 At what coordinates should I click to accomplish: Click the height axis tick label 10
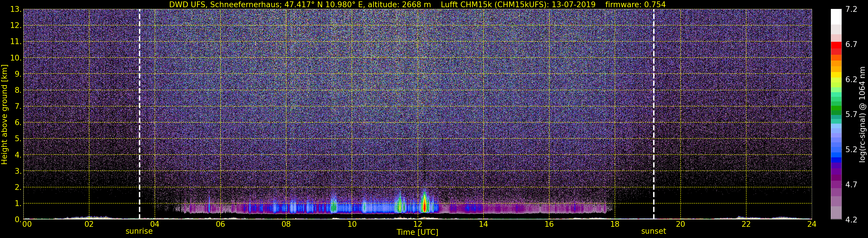[x=16, y=58]
